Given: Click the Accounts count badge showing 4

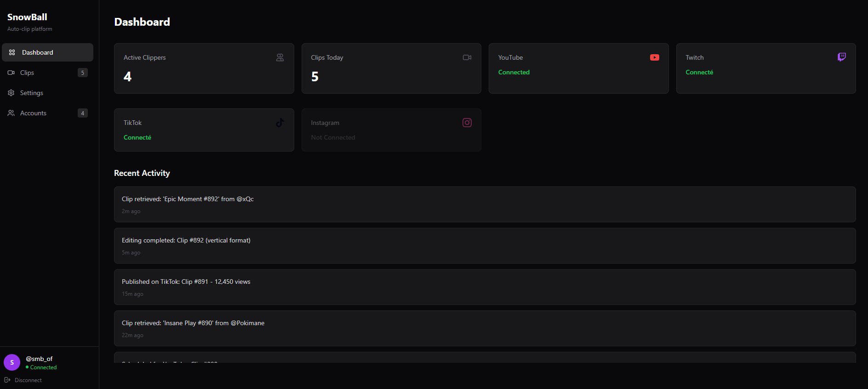Looking at the screenshot, I should tap(83, 113).
